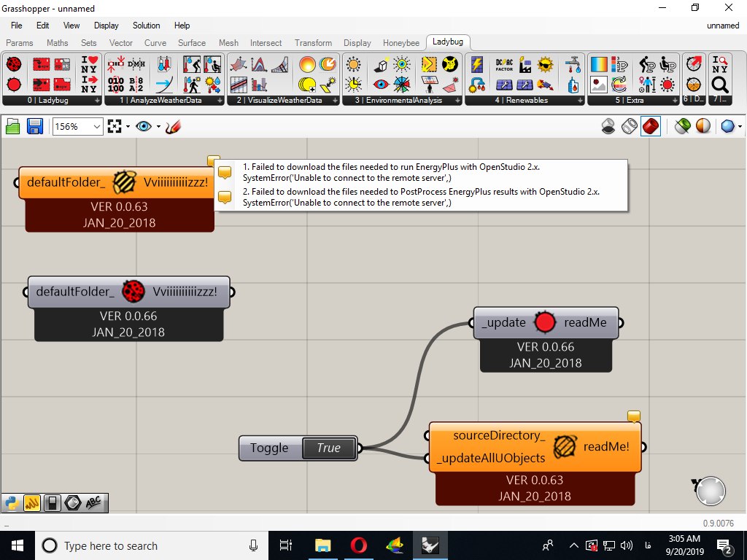Click the I love NY heart icon

tap(89, 64)
